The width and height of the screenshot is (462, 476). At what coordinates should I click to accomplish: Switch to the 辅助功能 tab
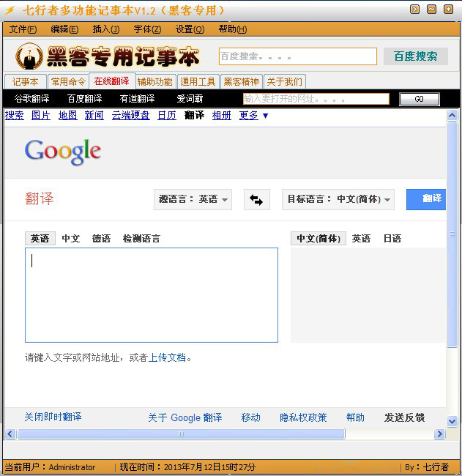(154, 82)
